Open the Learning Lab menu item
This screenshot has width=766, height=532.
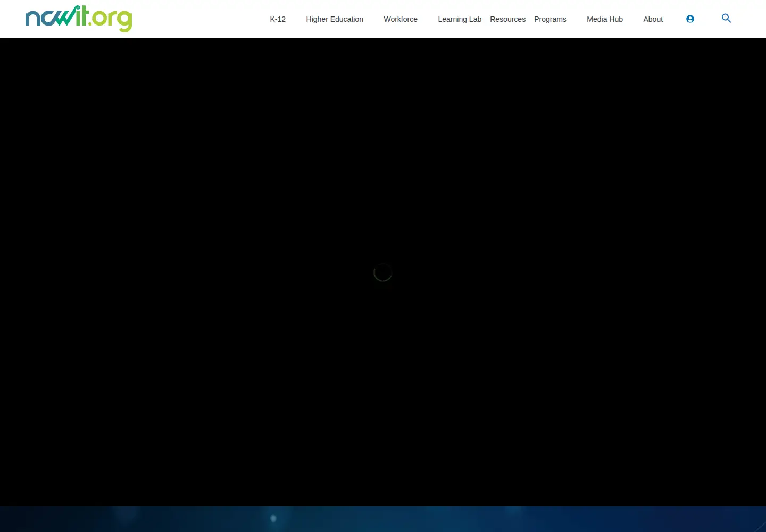point(460,19)
